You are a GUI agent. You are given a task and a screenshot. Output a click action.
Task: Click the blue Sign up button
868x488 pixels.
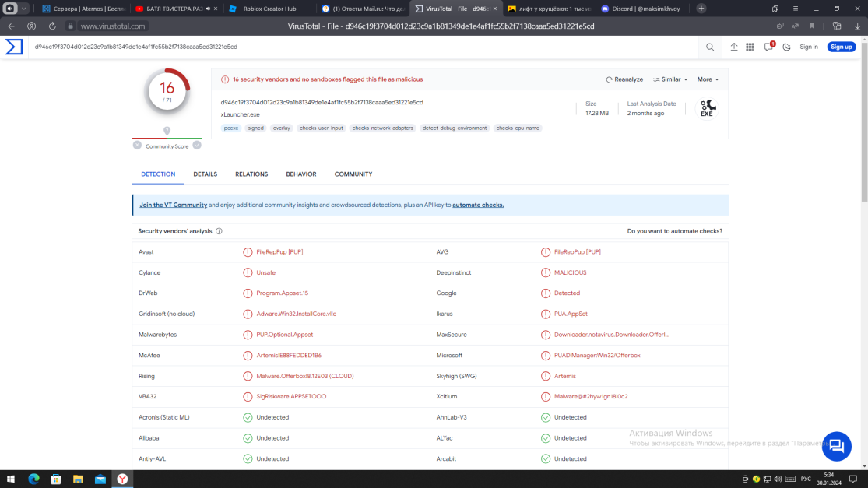(x=841, y=47)
